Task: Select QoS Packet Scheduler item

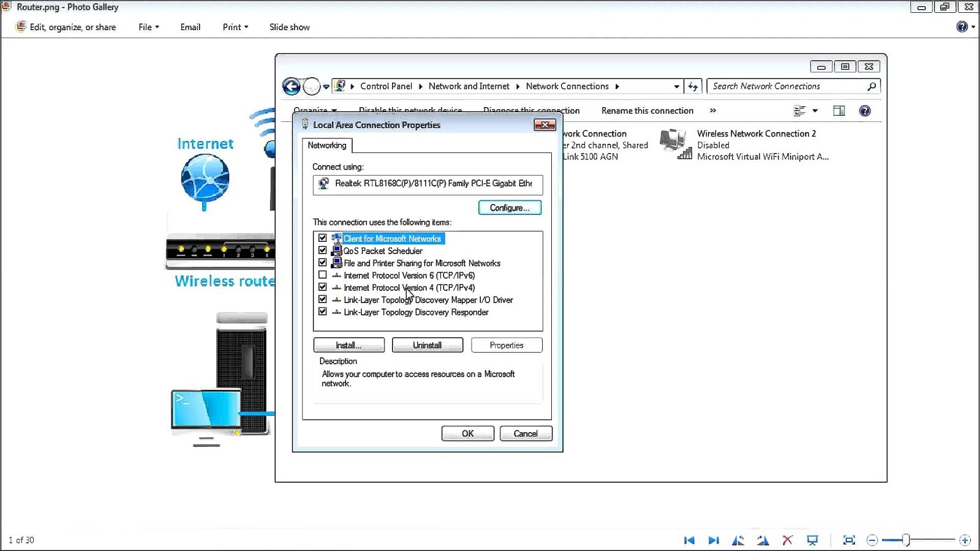Action: click(x=383, y=251)
